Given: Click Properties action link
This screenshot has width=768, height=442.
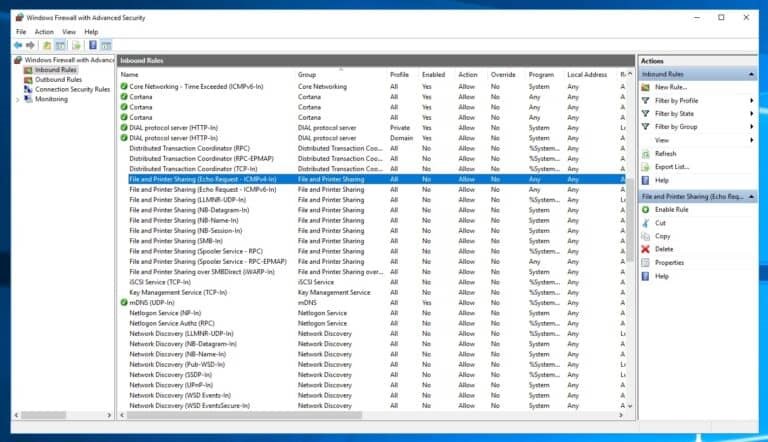Looking at the screenshot, I should click(669, 263).
